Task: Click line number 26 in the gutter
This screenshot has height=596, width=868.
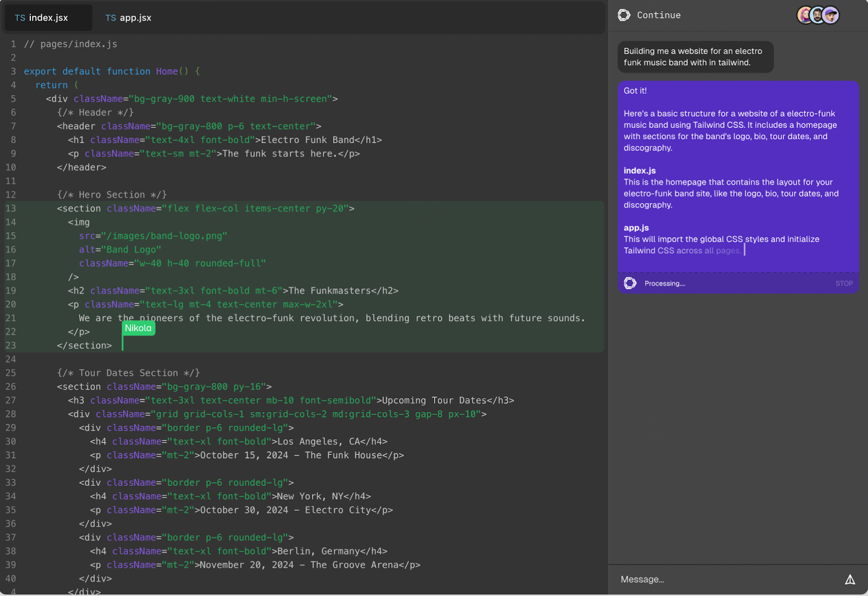Action: tap(11, 387)
